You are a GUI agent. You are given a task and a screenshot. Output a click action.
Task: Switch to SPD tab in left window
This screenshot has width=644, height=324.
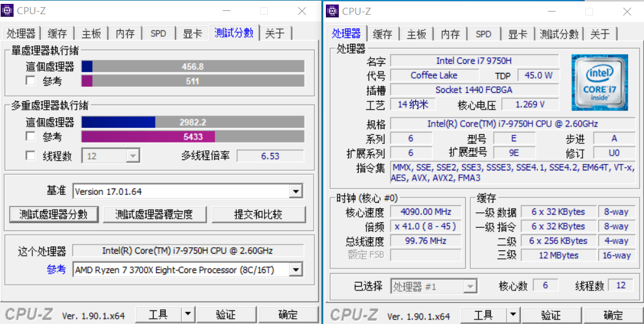pos(158,34)
